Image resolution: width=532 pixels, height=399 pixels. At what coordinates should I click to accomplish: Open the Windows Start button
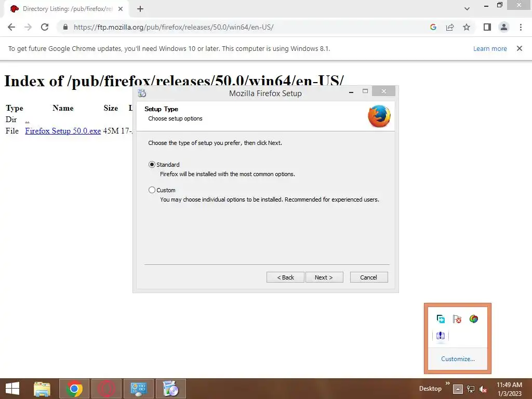[12, 389]
